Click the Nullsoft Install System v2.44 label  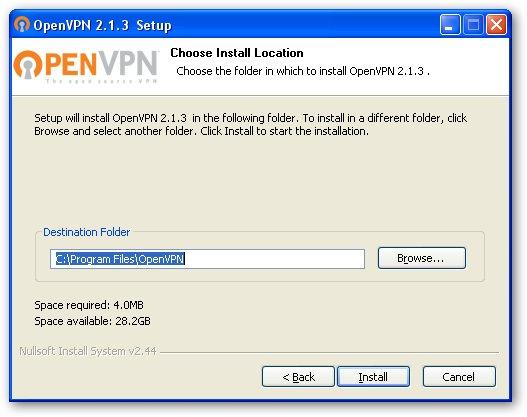click(x=88, y=351)
